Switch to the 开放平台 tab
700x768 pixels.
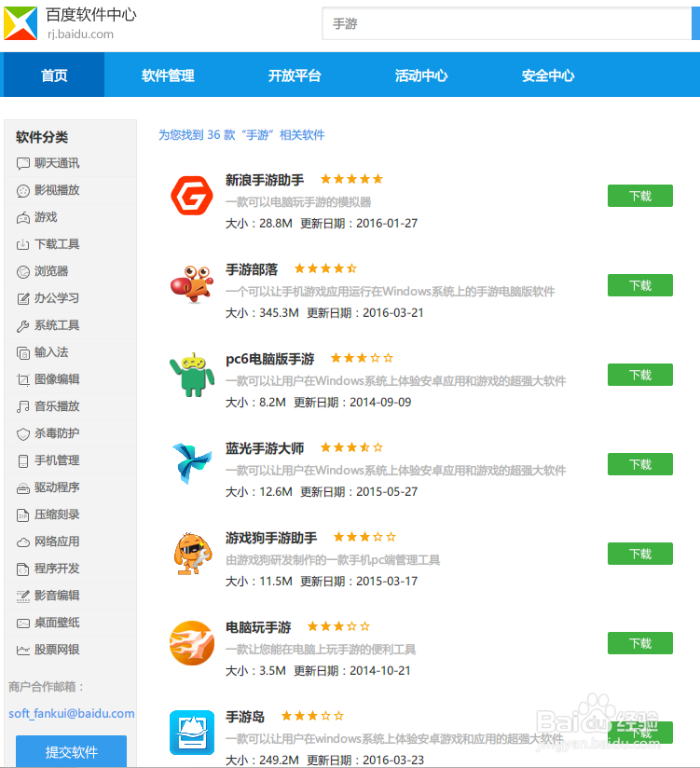tap(295, 75)
